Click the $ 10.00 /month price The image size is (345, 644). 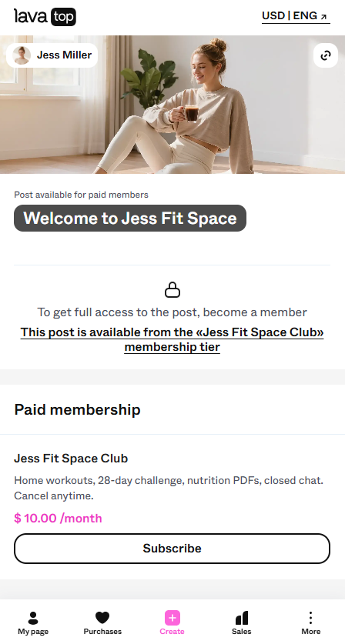(58, 519)
